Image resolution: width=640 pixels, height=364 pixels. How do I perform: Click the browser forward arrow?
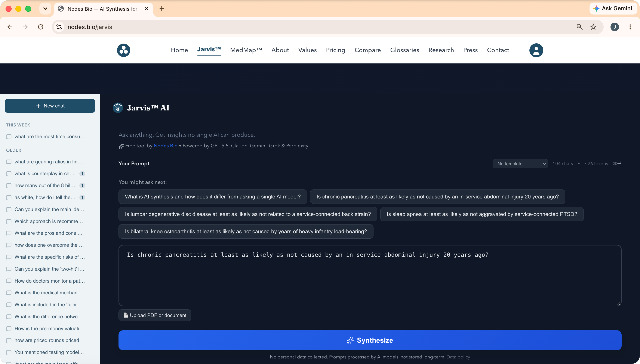click(x=25, y=27)
